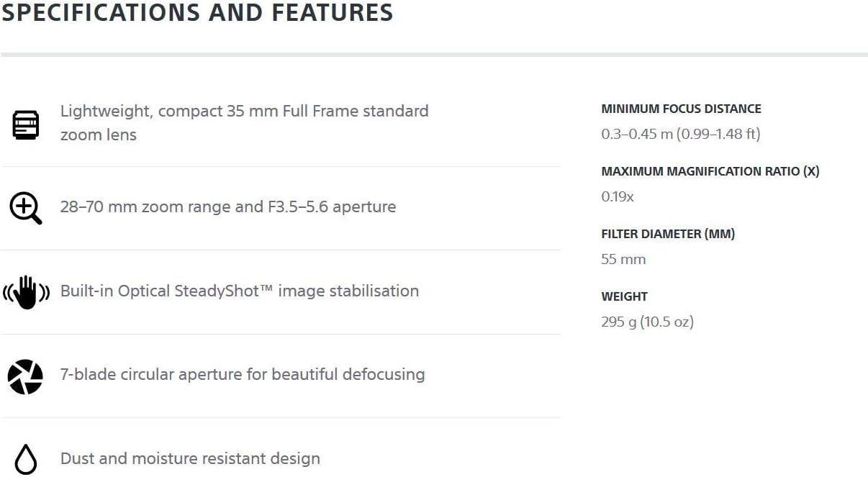Click the Weight label
Viewport: 868px width, 477px height.
624,296
